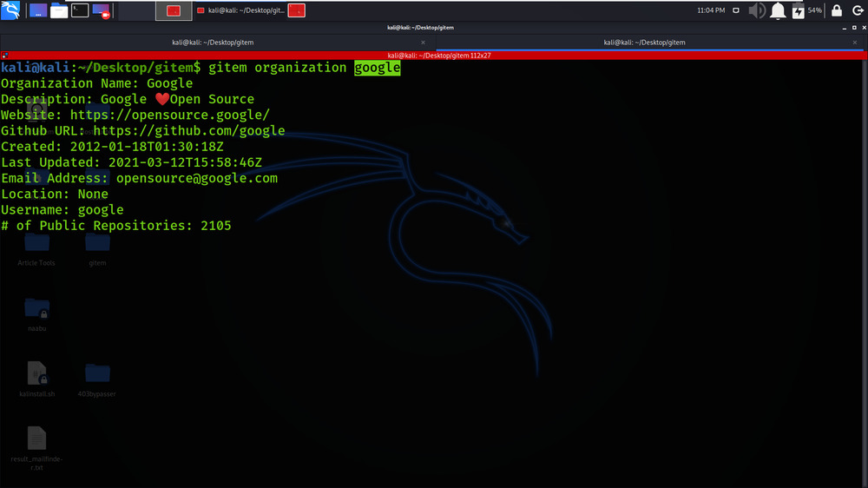868x488 pixels.
Task: Click the battery power manager icon
Action: point(798,10)
